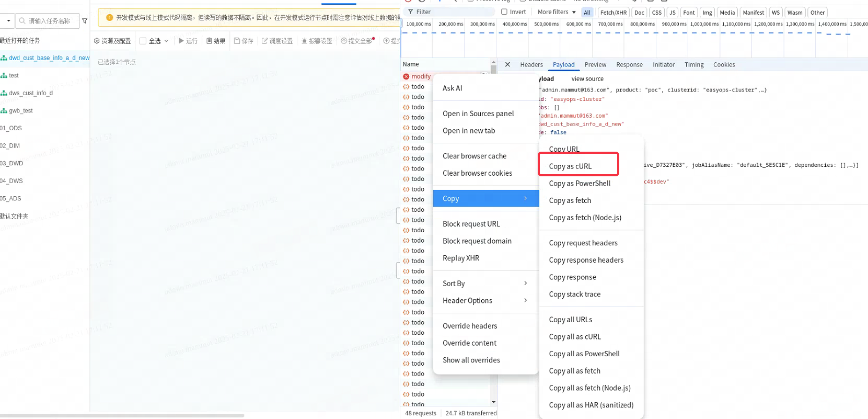
Task: Open the Initiator tab
Action: pos(664,65)
